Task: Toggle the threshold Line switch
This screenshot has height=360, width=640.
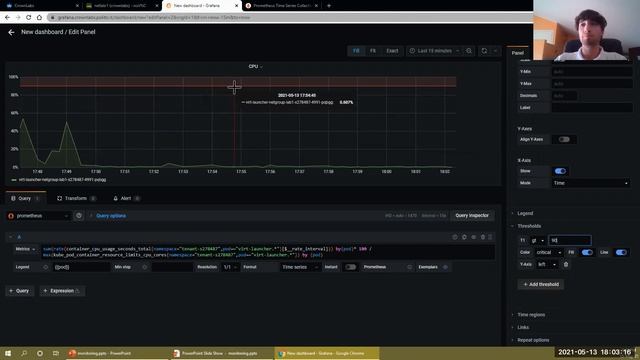Action: pyautogui.click(x=621, y=253)
